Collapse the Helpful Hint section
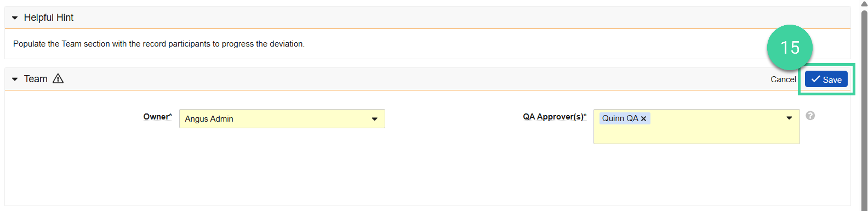The height and width of the screenshot is (211, 868). click(15, 18)
